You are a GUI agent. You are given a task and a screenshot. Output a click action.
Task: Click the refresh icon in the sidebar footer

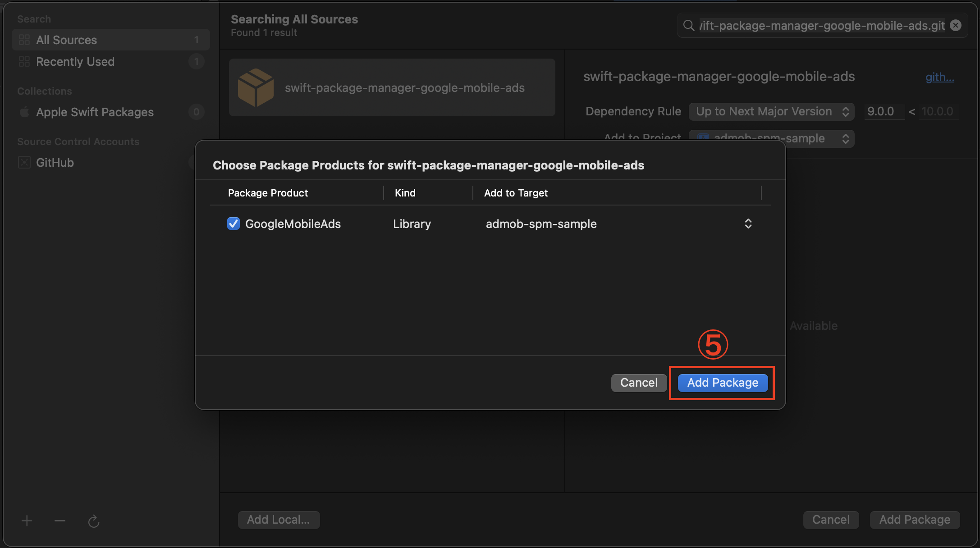pos(93,521)
